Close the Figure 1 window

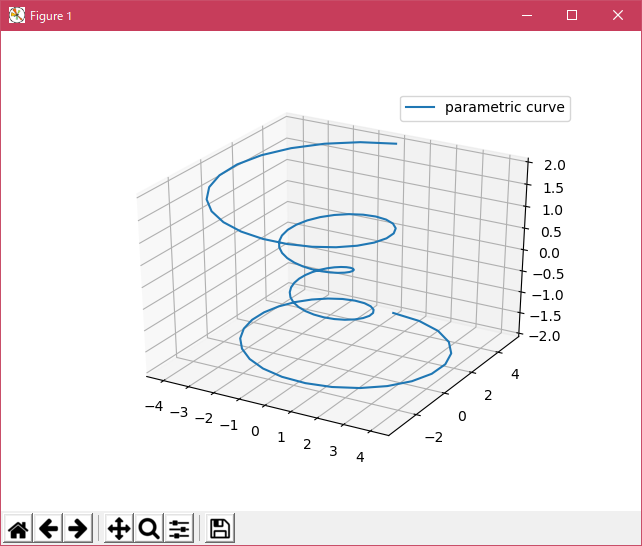[618, 16]
